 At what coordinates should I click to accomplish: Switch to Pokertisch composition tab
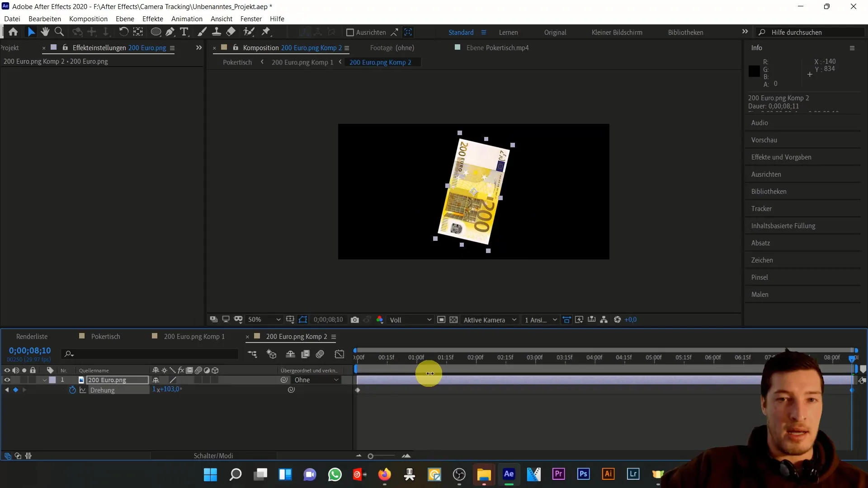[105, 337]
